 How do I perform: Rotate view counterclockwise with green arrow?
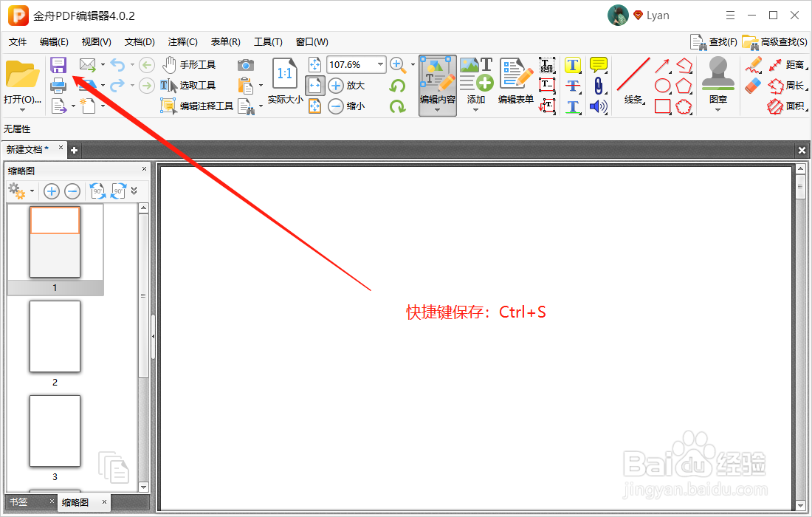(x=397, y=86)
